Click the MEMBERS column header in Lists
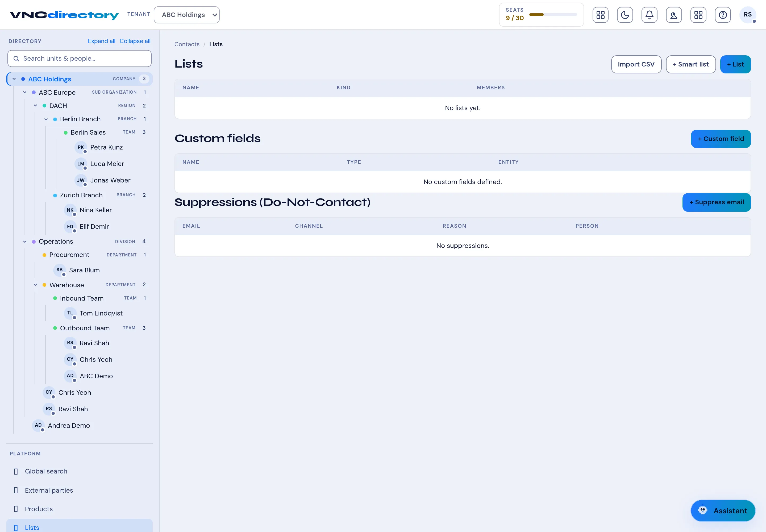 (490, 88)
